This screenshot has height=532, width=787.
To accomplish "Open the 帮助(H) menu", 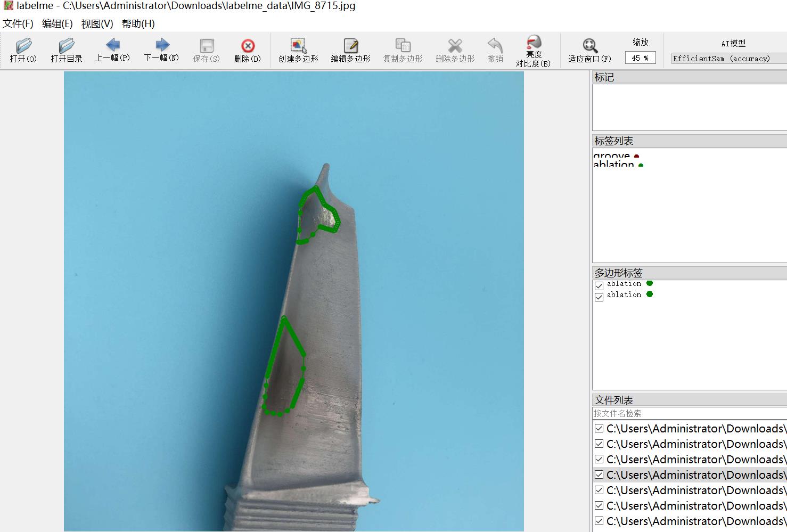I will [138, 23].
